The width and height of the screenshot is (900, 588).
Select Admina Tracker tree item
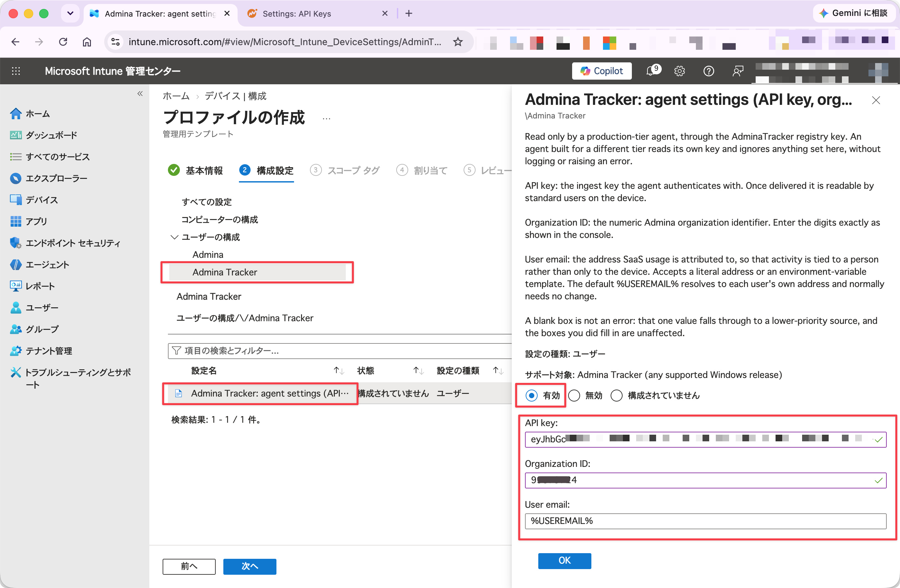coord(257,272)
